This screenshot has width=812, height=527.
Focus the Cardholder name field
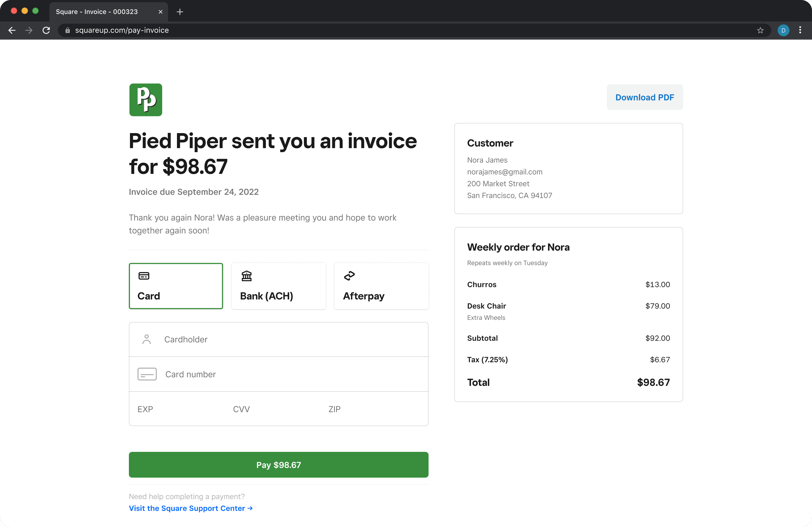[x=278, y=339]
